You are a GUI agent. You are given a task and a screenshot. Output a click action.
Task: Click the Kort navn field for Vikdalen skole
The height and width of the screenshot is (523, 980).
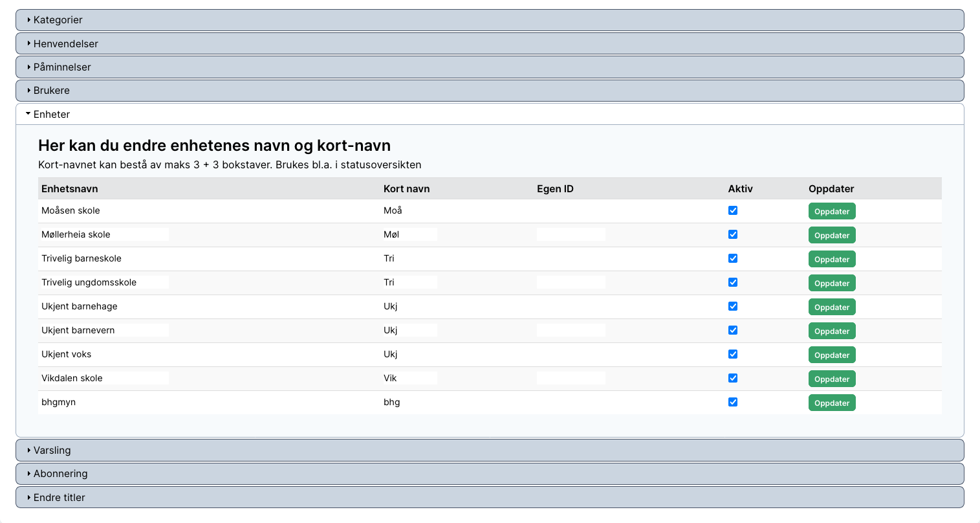pyautogui.click(x=409, y=378)
